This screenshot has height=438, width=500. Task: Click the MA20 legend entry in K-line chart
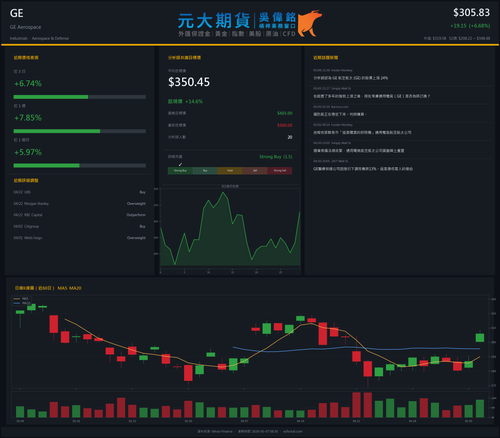click(22, 303)
